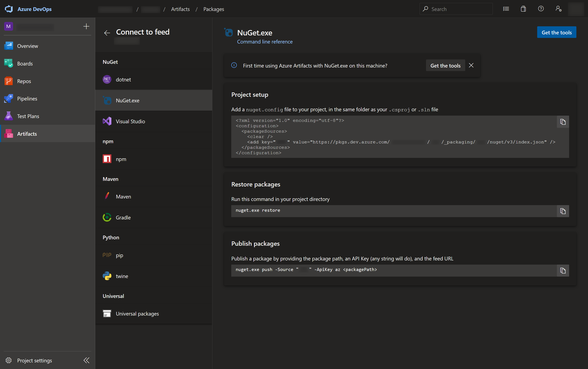Click the Gradle logo icon
The height and width of the screenshot is (369, 588).
[107, 217]
